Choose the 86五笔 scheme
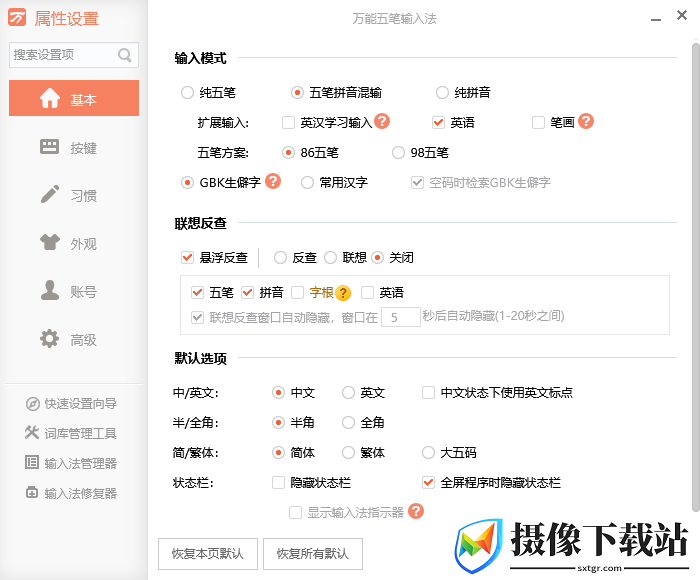The height and width of the screenshot is (580, 700). pyautogui.click(x=288, y=153)
